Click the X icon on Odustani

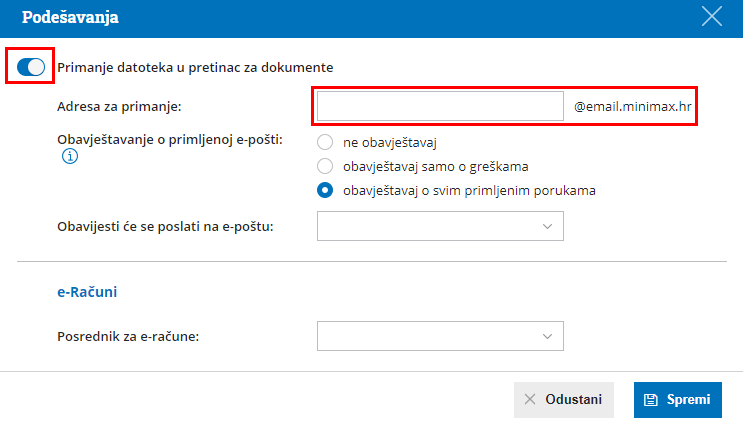tap(531, 400)
